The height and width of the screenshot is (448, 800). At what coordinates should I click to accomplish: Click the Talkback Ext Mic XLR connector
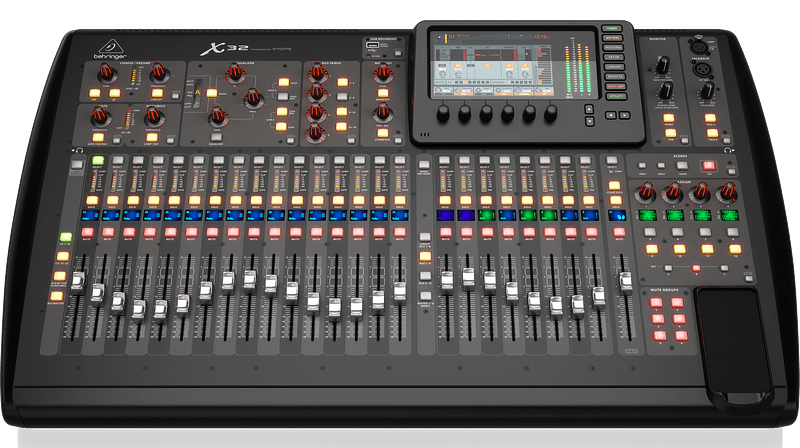coord(701,70)
